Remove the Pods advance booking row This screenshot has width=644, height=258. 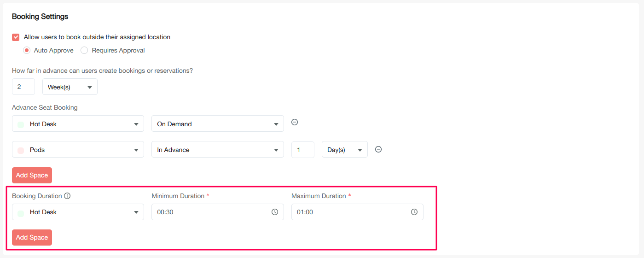click(378, 149)
